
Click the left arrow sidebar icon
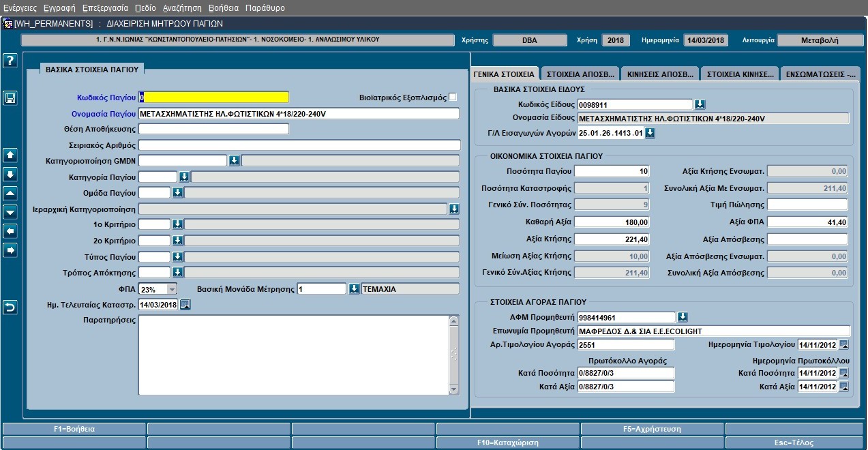point(10,231)
